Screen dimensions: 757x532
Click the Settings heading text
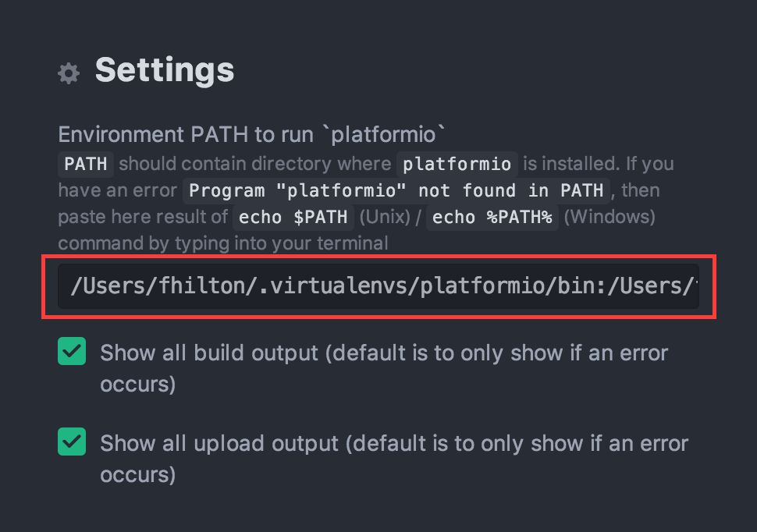[165, 70]
